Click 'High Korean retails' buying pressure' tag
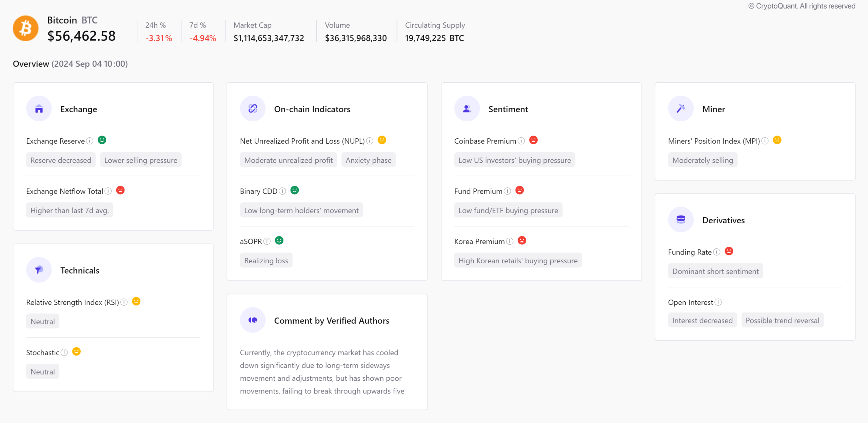Viewport: 868px width, 423px height. click(x=518, y=260)
